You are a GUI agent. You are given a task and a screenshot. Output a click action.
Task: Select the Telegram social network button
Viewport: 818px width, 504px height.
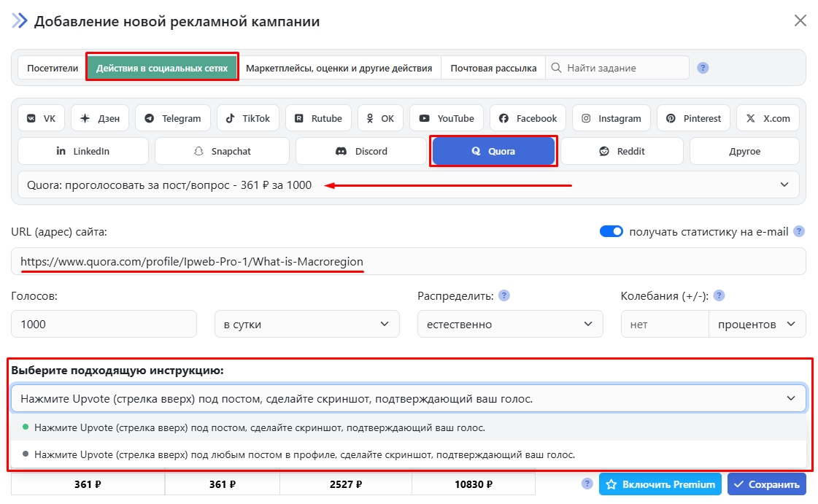pos(173,118)
